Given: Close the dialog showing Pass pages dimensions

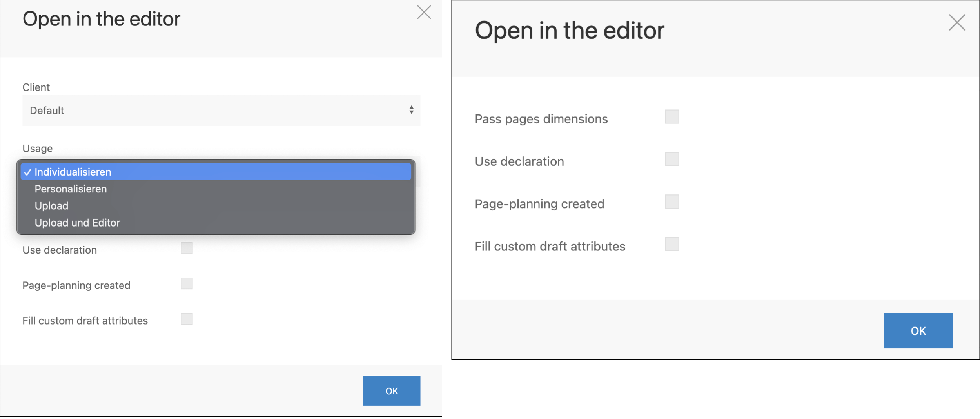Looking at the screenshot, I should [x=956, y=22].
